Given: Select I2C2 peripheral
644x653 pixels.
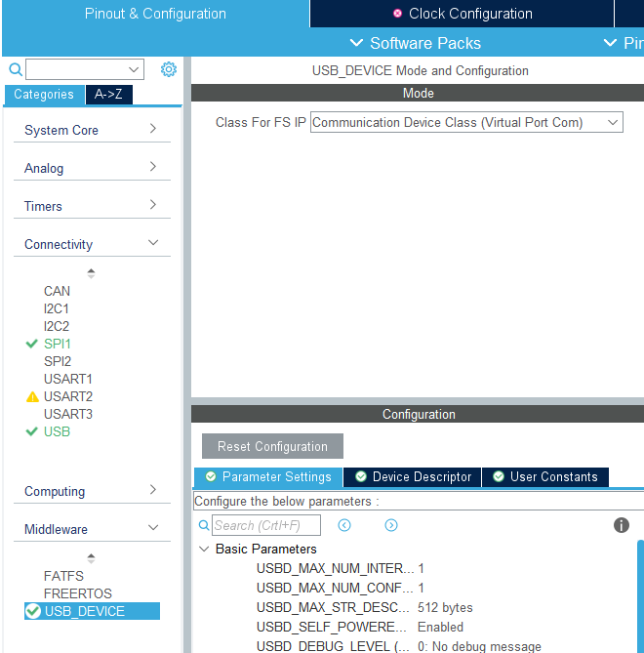Looking at the screenshot, I should tap(57, 326).
